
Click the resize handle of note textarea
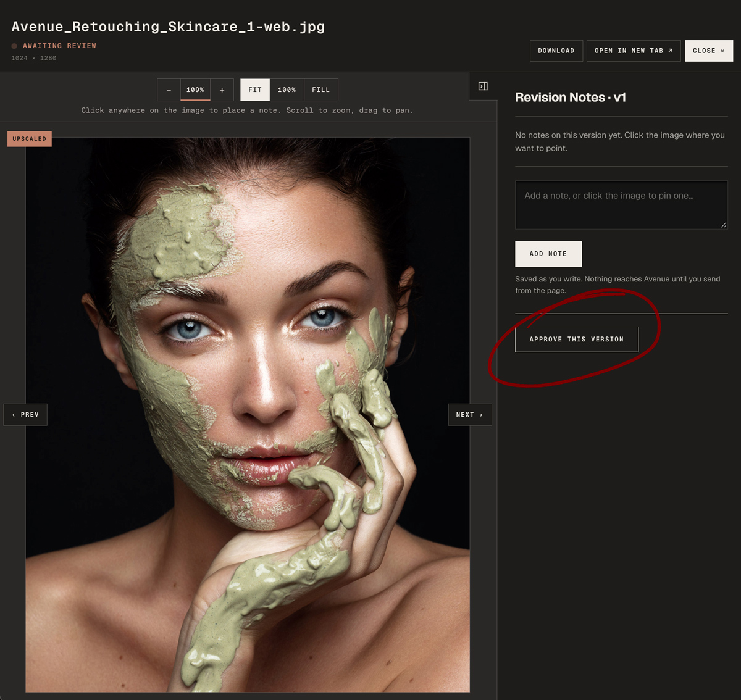(724, 225)
